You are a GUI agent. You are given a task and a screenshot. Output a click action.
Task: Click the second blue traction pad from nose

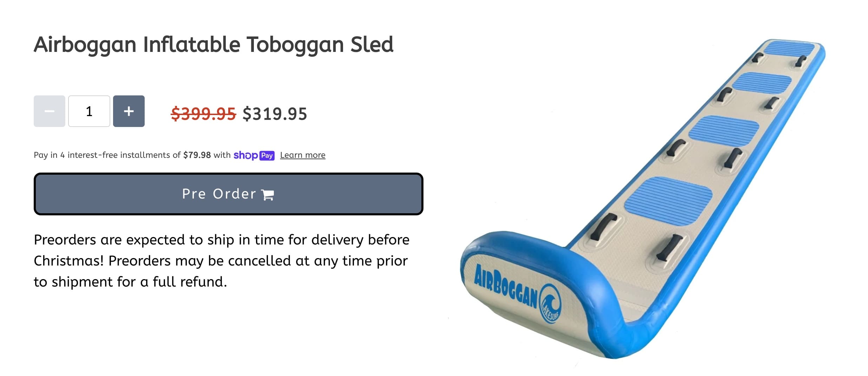tap(724, 131)
